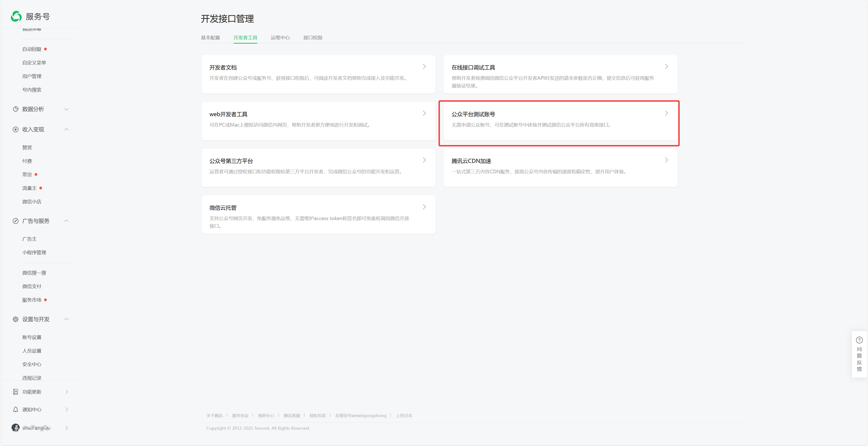The image size is (868, 446).
Task: Select the 广告与服务 sidebar icon
Action: click(x=16, y=221)
